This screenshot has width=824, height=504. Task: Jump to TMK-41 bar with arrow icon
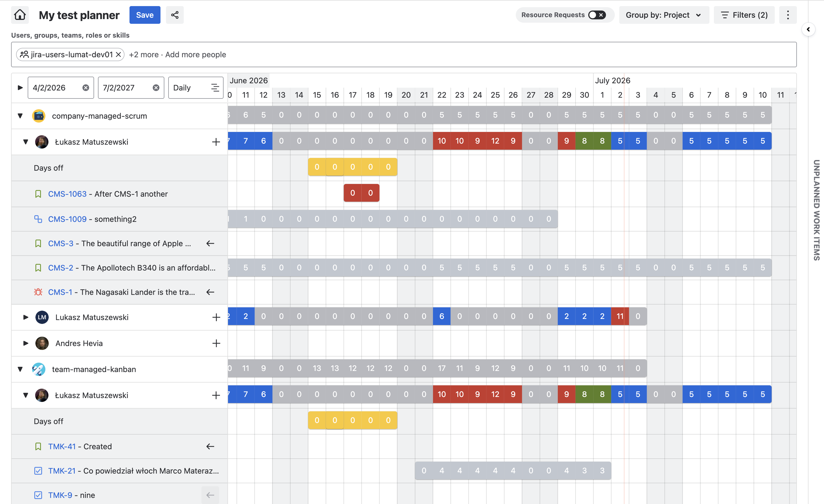210,446
